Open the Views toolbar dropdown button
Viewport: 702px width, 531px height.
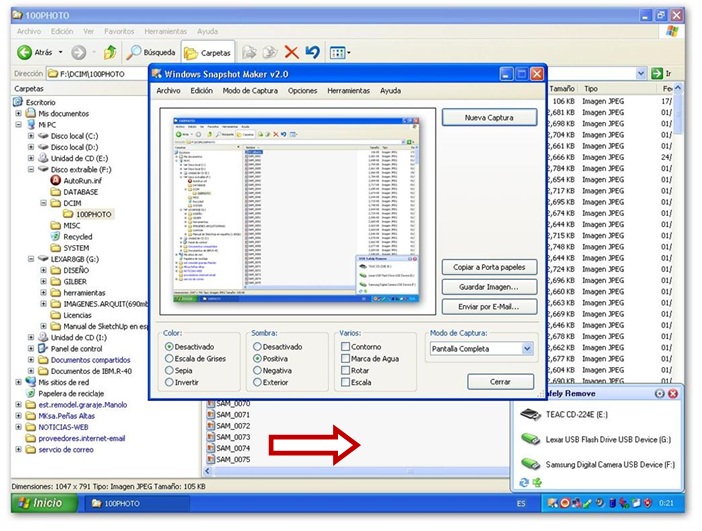click(x=340, y=53)
